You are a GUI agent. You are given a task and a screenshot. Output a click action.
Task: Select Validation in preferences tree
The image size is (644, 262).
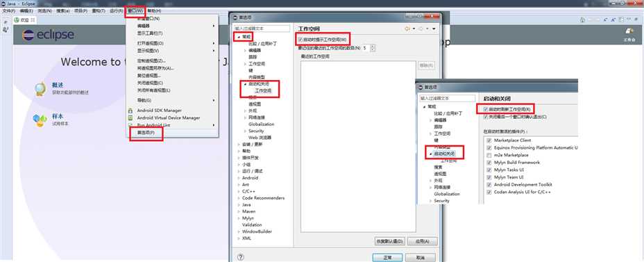252,225
